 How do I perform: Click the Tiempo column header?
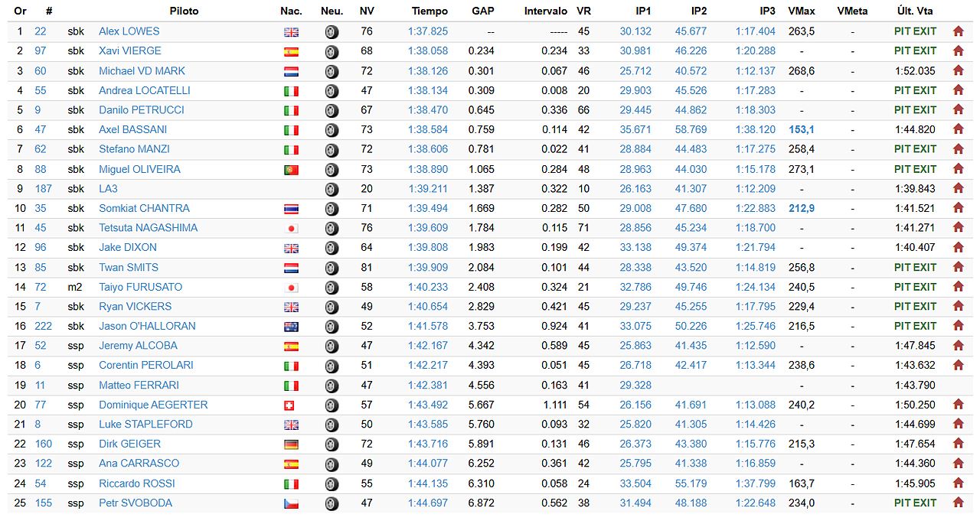[x=430, y=11]
